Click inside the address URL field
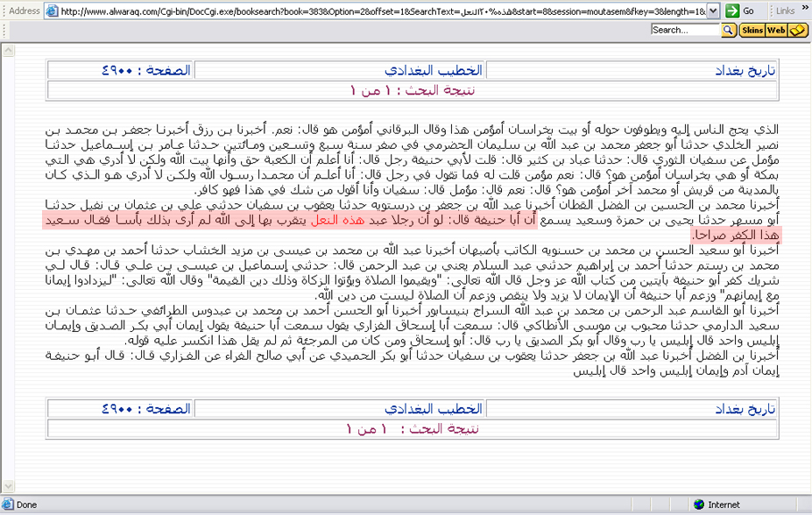This screenshot has height=515, width=812. click(383, 11)
